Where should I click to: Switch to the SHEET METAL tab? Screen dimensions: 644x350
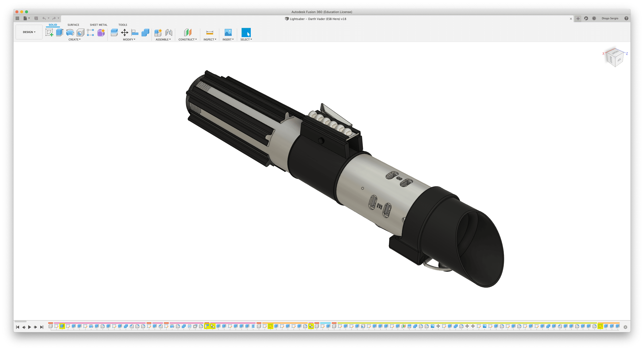pos(99,25)
